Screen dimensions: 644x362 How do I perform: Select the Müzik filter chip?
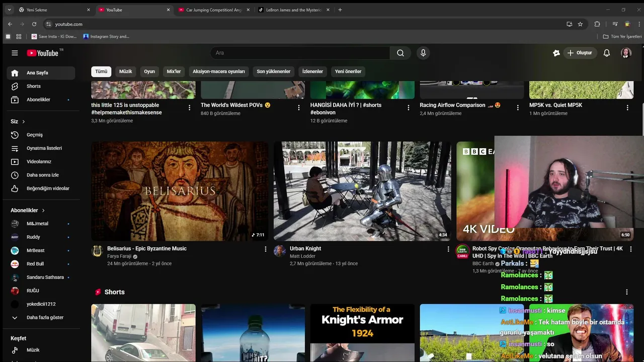click(125, 71)
